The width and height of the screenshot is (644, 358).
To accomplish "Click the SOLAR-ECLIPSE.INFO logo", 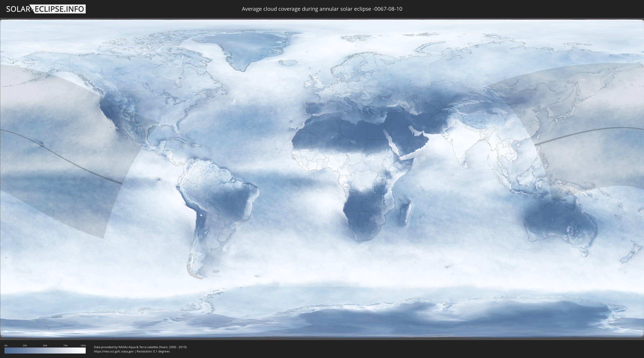I will pos(46,9).
